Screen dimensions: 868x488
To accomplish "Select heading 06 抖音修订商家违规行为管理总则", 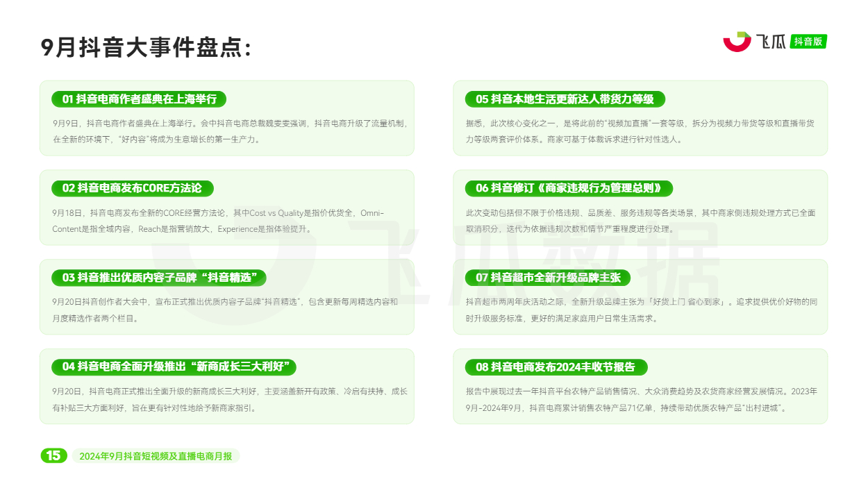I will [x=569, y=188].
